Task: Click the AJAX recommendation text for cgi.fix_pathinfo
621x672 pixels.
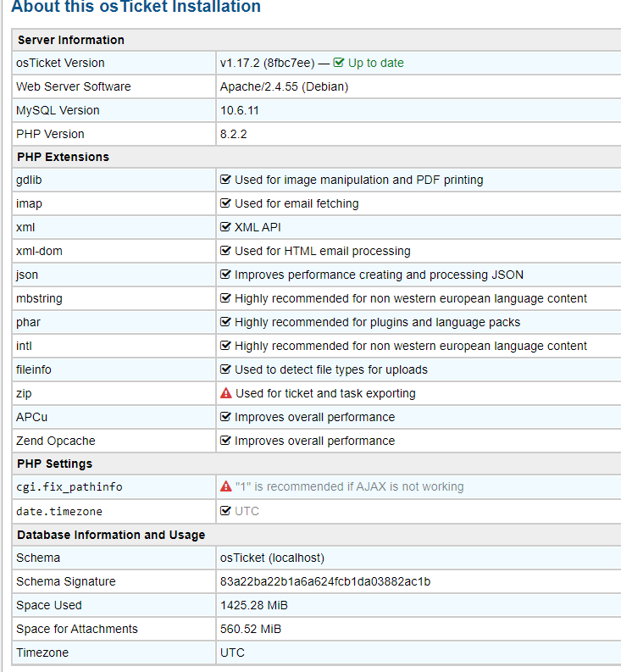Action: coord(350,487)
